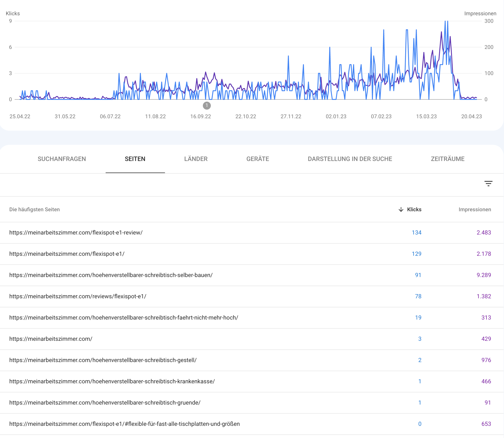Image resolution: width=504 pixels, height=438 pixels.
Task: Click the Impressionen axis label on chart
Action: point(480,14)
